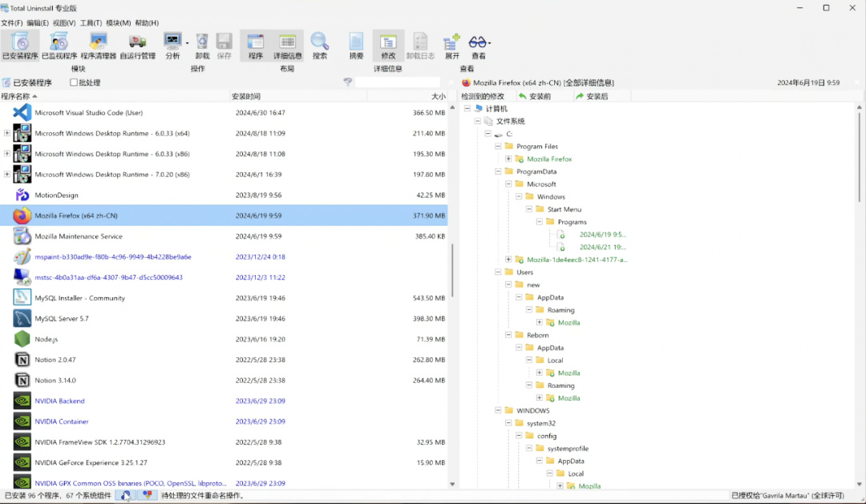Click the program list filter input field
Viewport: 866px width, 504px height.
pos(398,83)
